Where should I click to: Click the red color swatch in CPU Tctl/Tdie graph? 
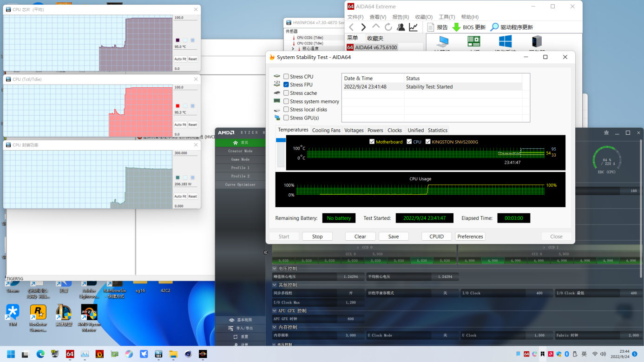[x=177, y=106]
